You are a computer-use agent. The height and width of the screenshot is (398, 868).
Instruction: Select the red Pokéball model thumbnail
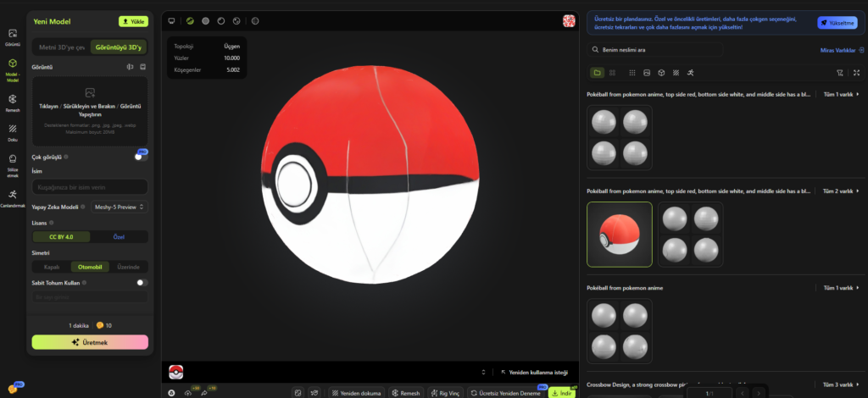(620, 235)
